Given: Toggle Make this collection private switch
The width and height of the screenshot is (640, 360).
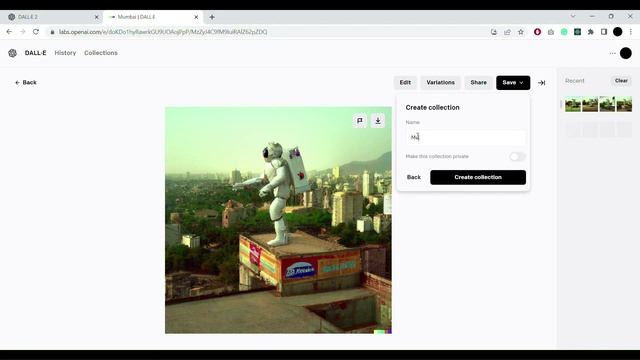Looking at the screenshot, I should [517, 157].
